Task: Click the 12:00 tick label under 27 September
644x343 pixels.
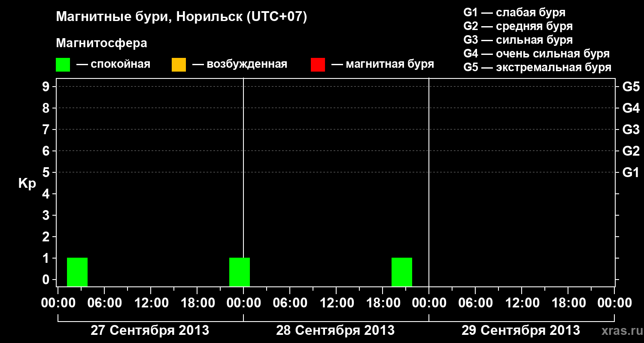Action: [151, 303]
